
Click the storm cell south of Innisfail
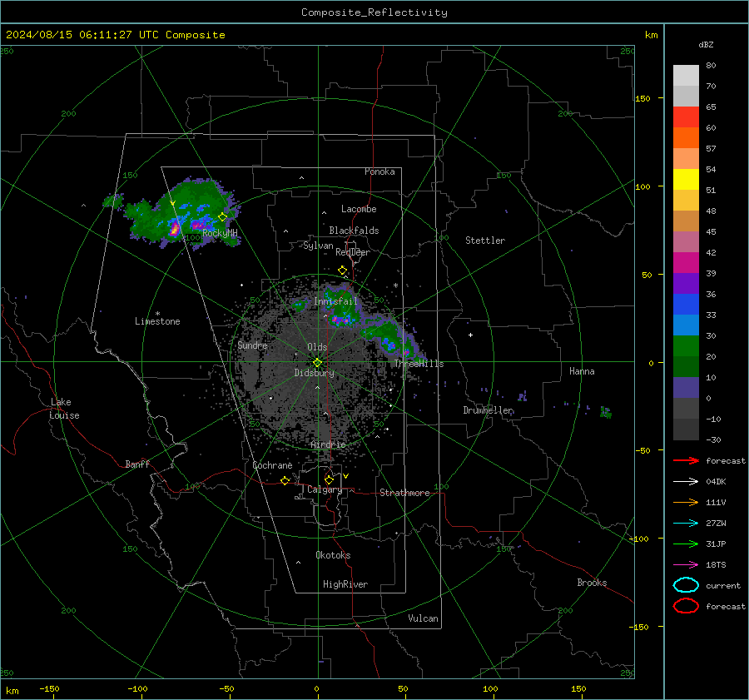click(x=342, y=319)
